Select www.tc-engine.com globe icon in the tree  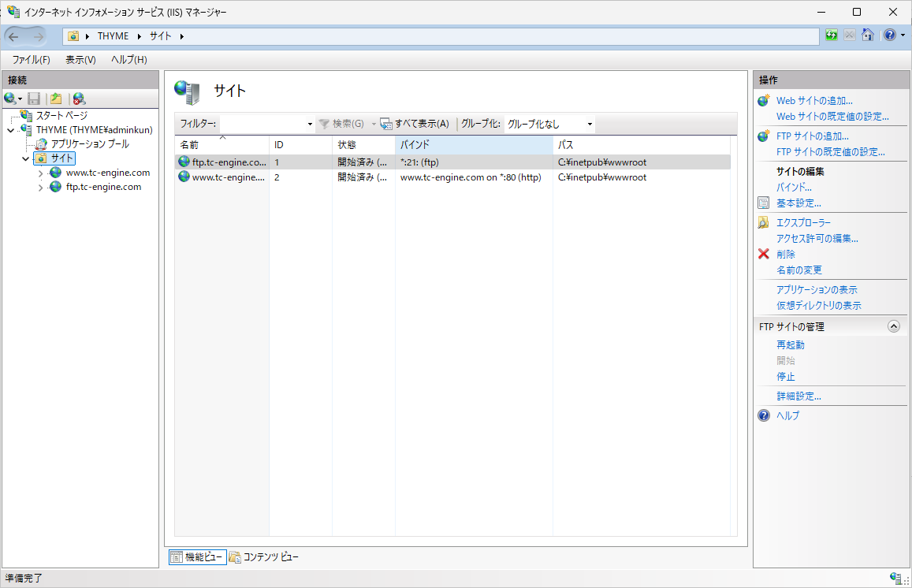(x=55, y=172)
